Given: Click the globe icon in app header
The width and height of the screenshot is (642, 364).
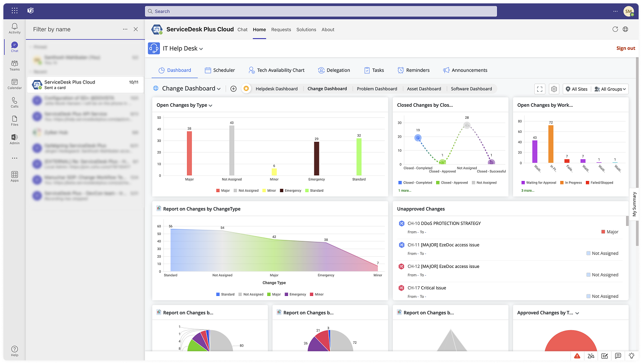Looking at the screenshot, I should [x=626, y=29].
